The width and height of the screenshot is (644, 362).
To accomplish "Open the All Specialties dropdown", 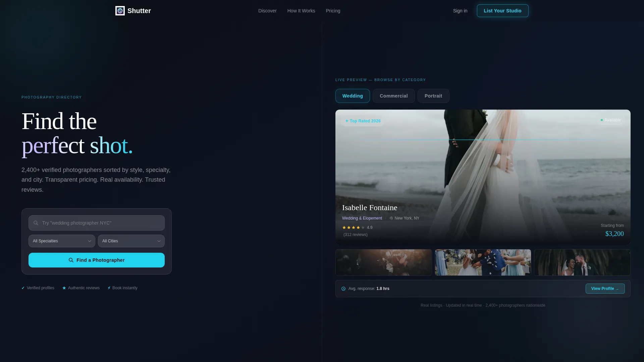I will pos(62,241).
